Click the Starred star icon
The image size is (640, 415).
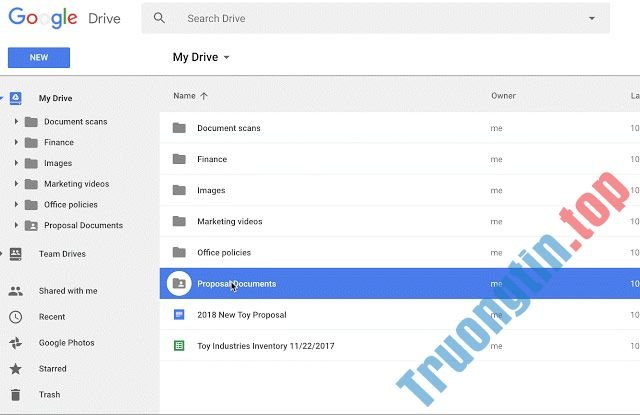click(16, 368)
